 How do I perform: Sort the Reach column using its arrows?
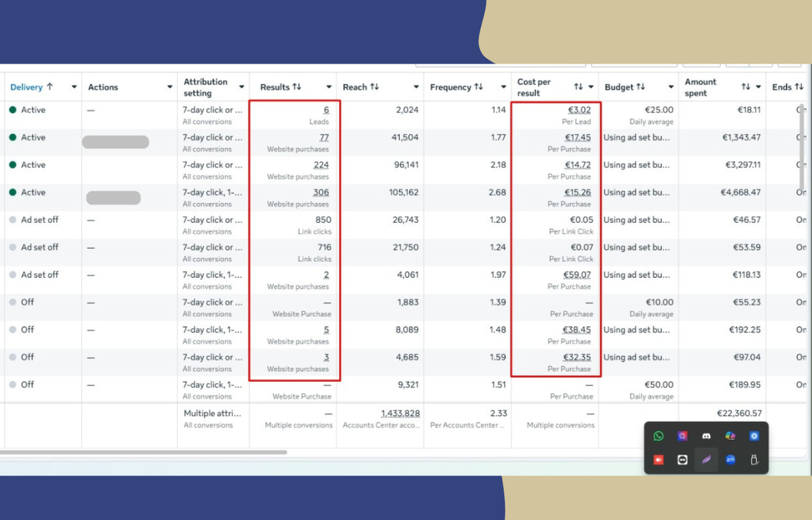click(375, 87)
